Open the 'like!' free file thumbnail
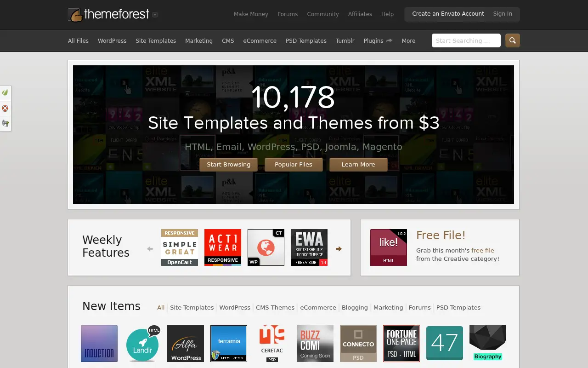The height and width of the screenshot is (368, 588). [389, 247]
